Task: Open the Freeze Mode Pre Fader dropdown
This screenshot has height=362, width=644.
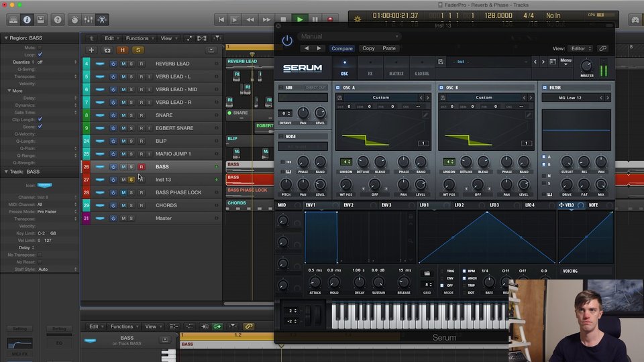Action: [56, 212]
